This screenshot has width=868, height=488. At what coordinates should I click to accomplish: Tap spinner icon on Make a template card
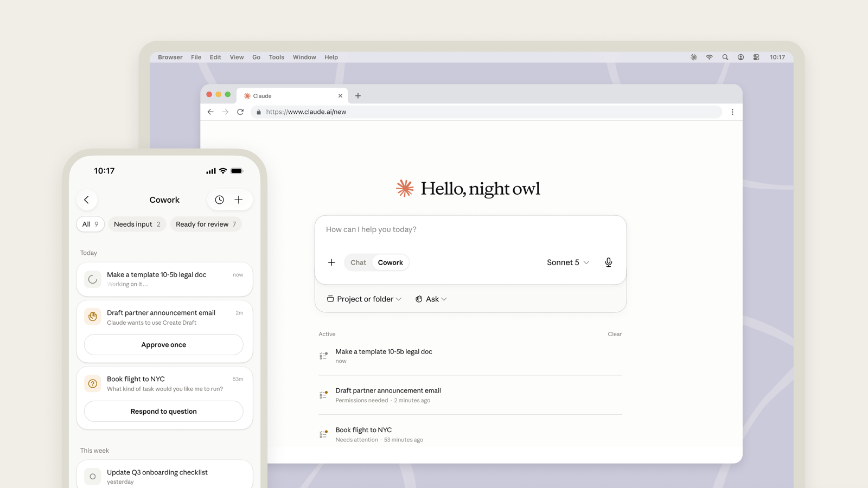coord(93,279)
